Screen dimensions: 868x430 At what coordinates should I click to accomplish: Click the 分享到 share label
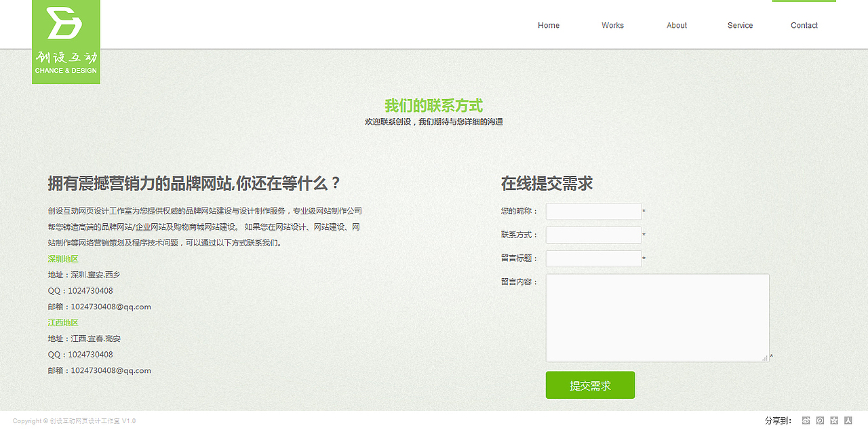pyautogui.click(x=778, y=421)
